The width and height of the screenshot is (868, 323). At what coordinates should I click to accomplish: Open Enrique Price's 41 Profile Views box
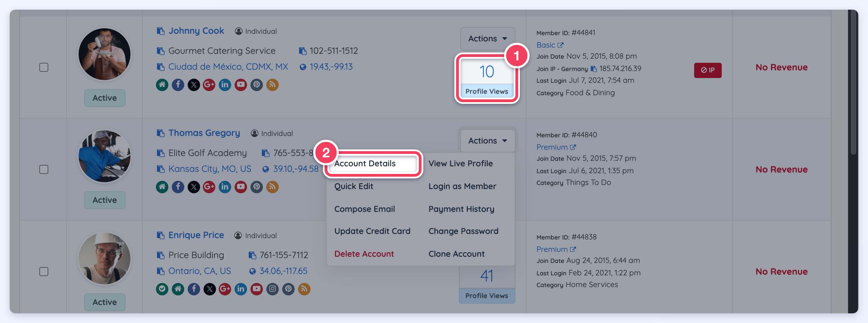tap(487, 285)
